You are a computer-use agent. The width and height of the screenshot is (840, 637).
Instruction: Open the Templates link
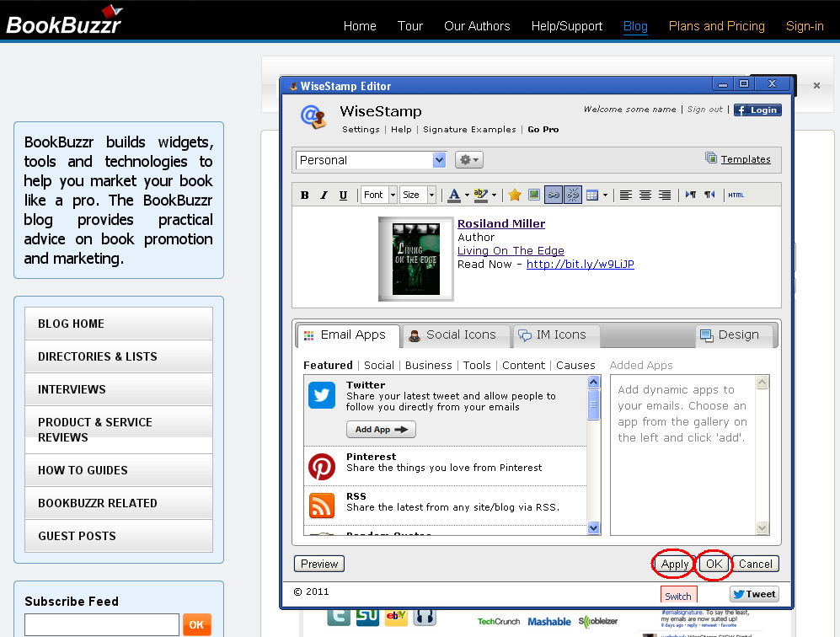(745, 159)
